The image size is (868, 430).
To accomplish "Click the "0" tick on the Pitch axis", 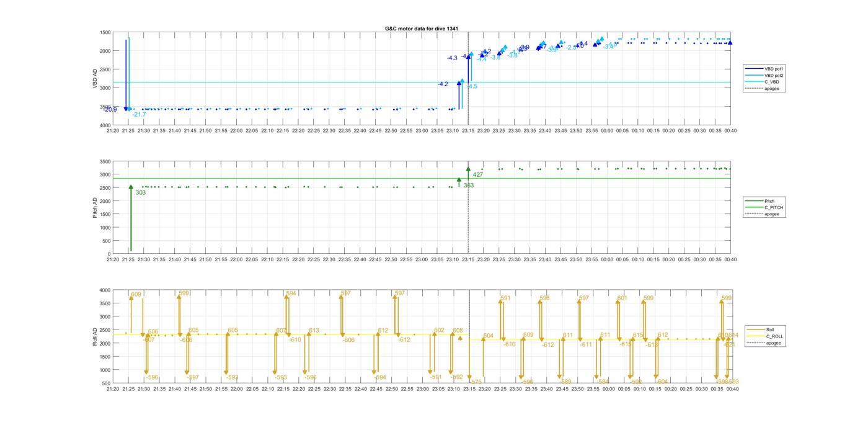I will point(110,254).
